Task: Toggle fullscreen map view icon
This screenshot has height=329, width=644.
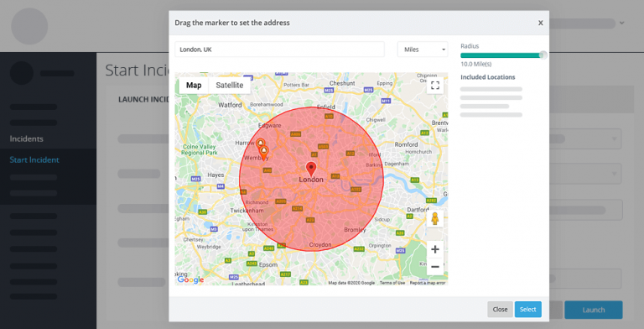Action: pyautogui.click(x=435, y=86)
